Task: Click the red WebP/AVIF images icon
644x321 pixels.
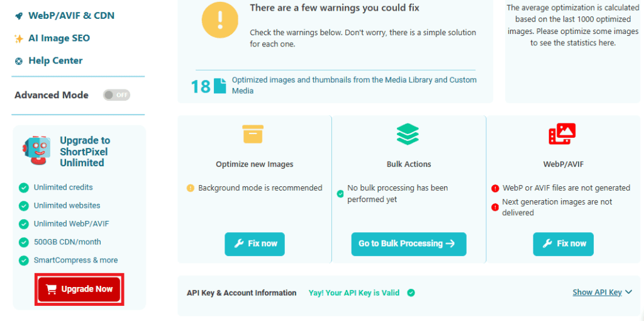Action: coord(562,134)
